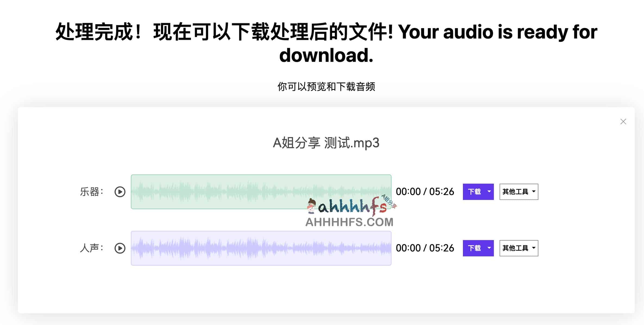Expand download options for the vocal stem
Screen dimensions: 644x325
[489, 248]
